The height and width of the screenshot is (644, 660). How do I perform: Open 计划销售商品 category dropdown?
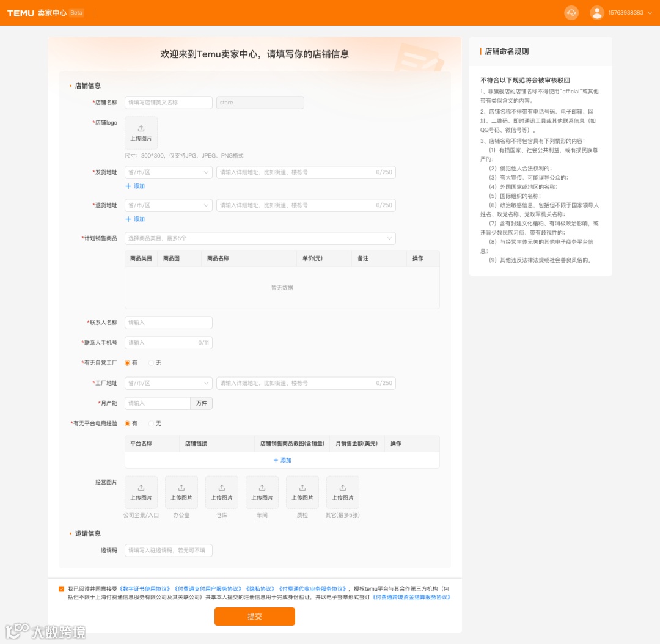(x=260, y=238)
